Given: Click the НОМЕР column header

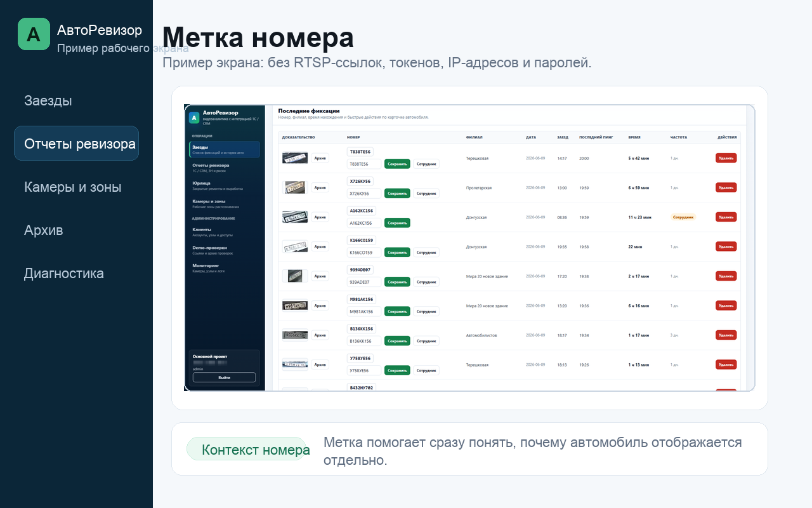Looking at the screenshot, I should (x=353, y=137).
